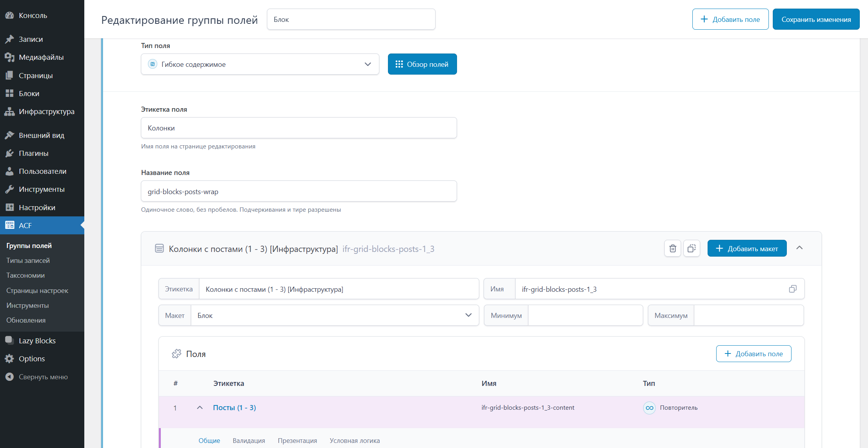Image resolution: width=868 pixels, height=448 pixels.
Task: Switch to Валидация tab
Action: coord(249,441)
